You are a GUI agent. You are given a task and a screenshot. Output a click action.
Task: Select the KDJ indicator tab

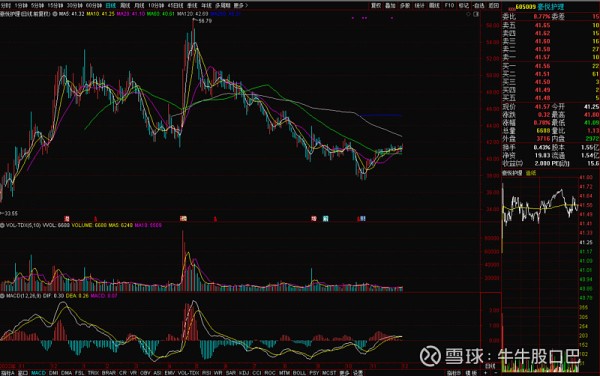click(x=244, y=373)
